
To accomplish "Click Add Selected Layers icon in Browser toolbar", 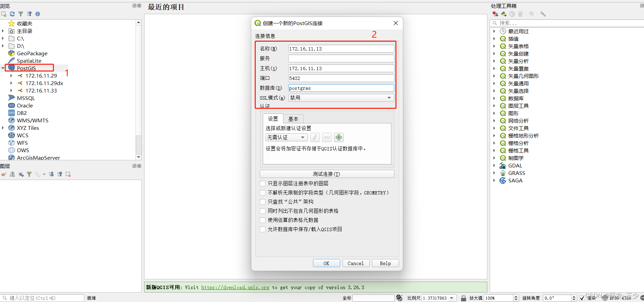I will click(x=4, y=14).
